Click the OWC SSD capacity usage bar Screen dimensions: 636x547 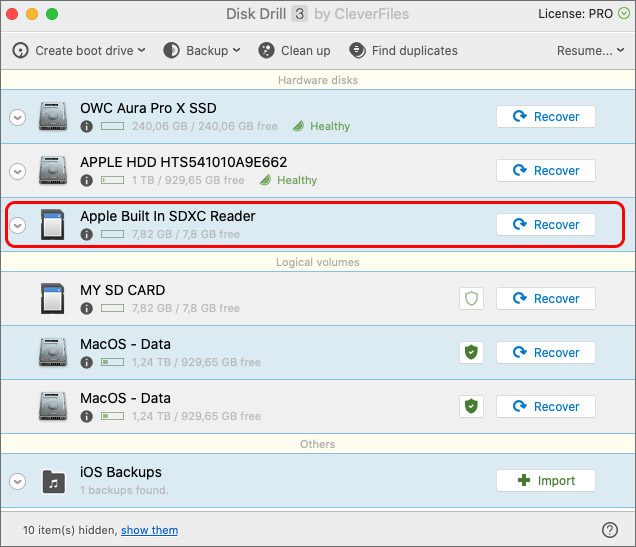(112, 127)
